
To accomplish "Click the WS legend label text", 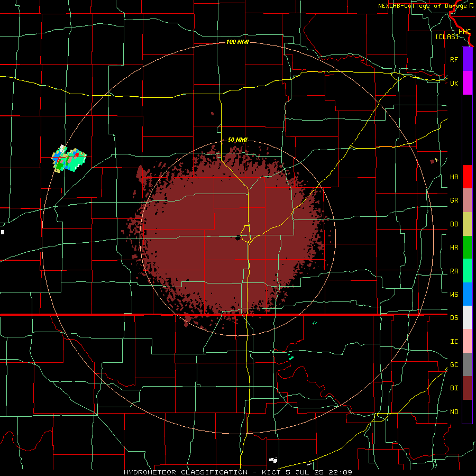I will 454,294.
